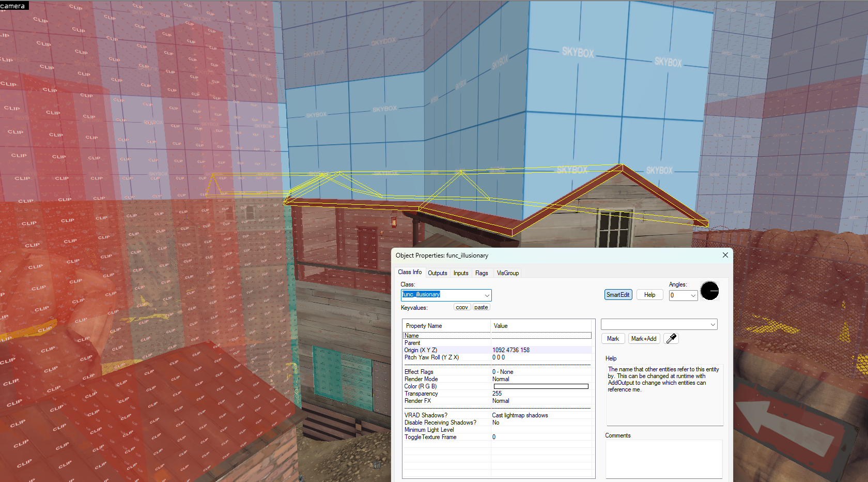Open the Class dropdown list
Screen dimensions: 868x482
point(487,295)
